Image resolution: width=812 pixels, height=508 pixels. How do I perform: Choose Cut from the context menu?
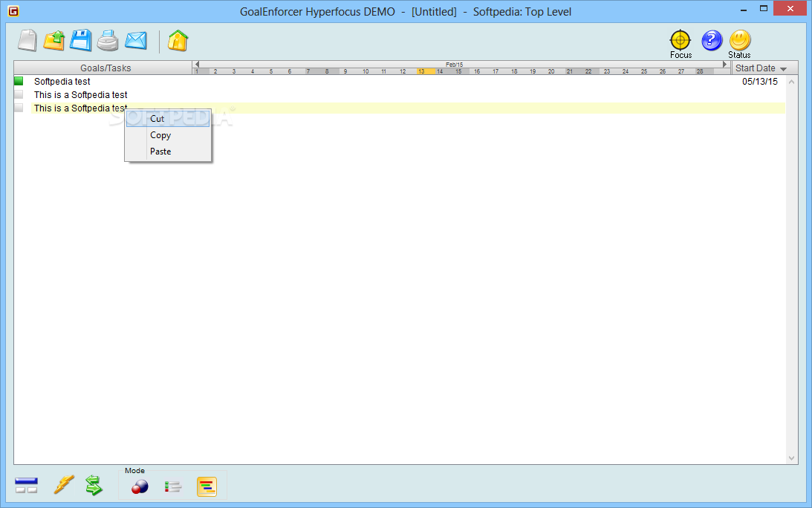(x=168, y=119)
